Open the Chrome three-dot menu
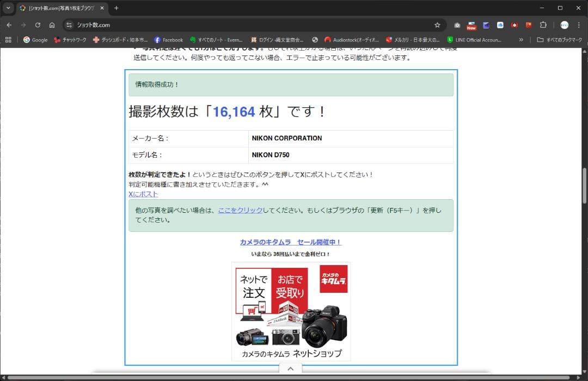 coord(579,25)
